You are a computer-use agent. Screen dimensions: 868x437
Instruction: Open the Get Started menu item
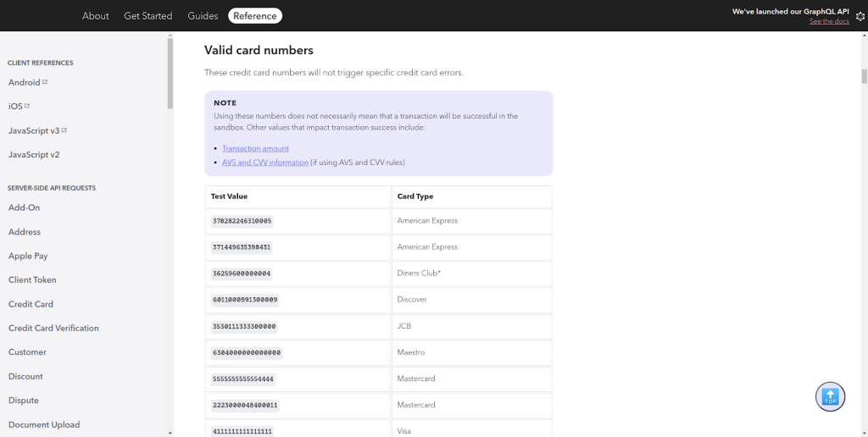pos(147,16)
